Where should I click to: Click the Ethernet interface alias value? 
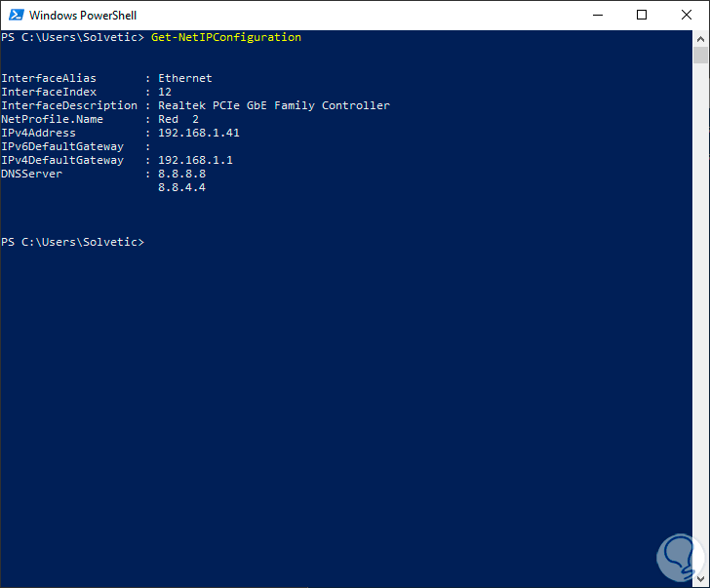185,78
